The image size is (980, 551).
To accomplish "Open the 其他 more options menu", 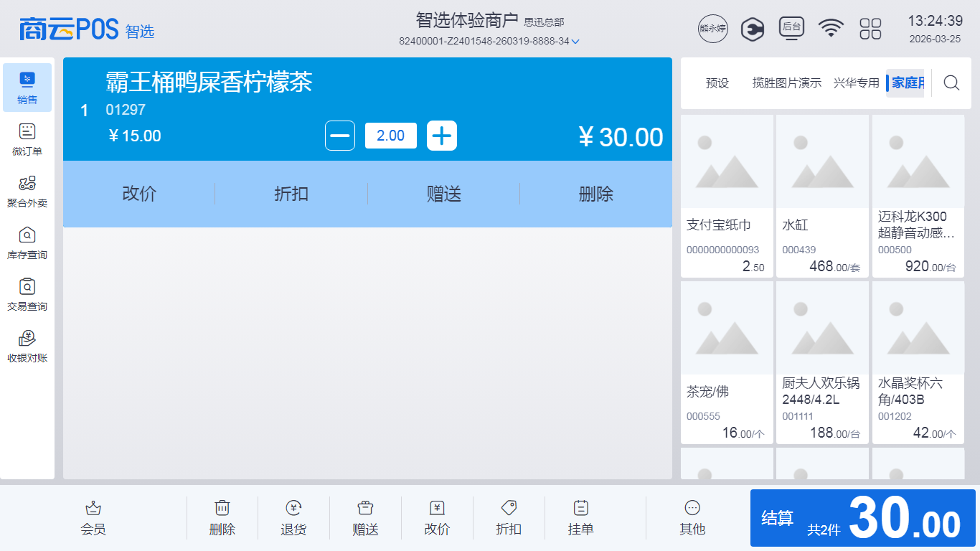I will (692, 517).
